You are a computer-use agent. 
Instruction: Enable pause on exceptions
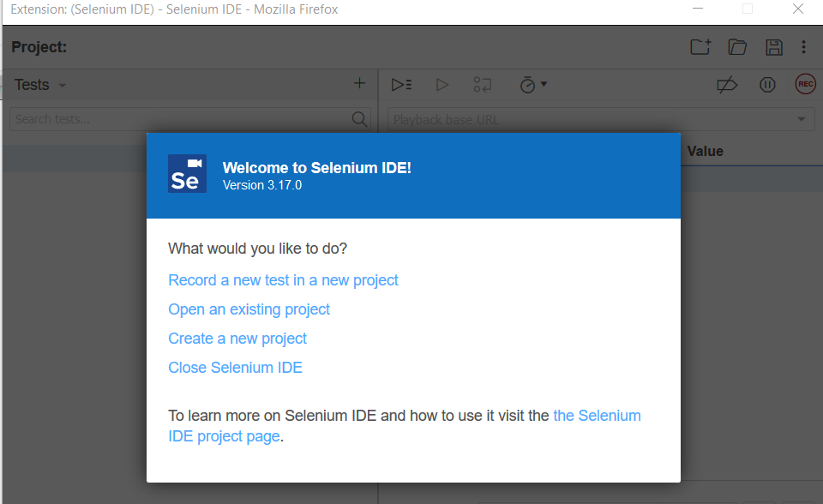pos(767,84)
